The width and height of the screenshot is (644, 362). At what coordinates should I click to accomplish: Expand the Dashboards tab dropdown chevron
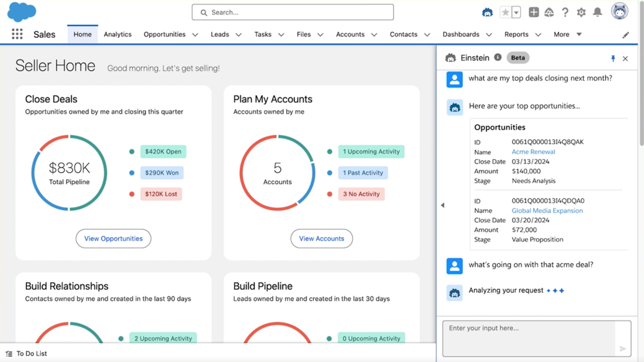pyautogui.click(x=489, y=35)
